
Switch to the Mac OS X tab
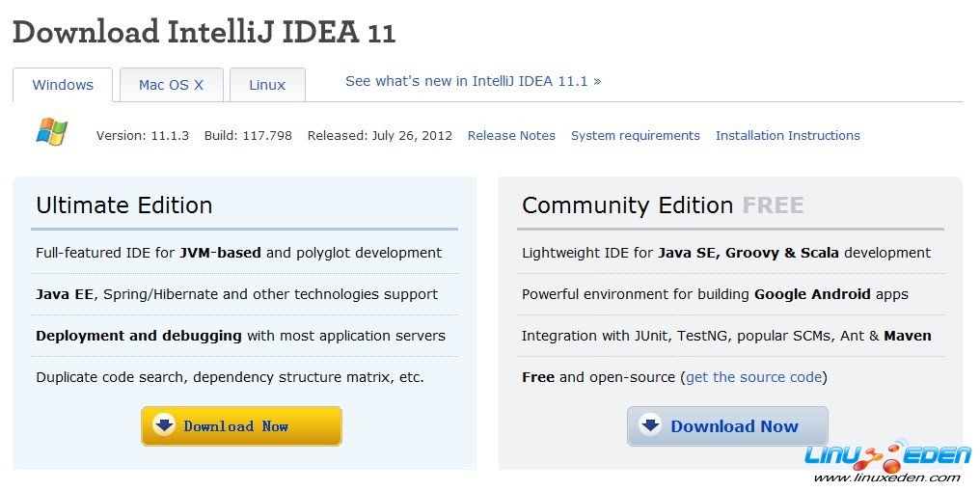pos(172,85)
